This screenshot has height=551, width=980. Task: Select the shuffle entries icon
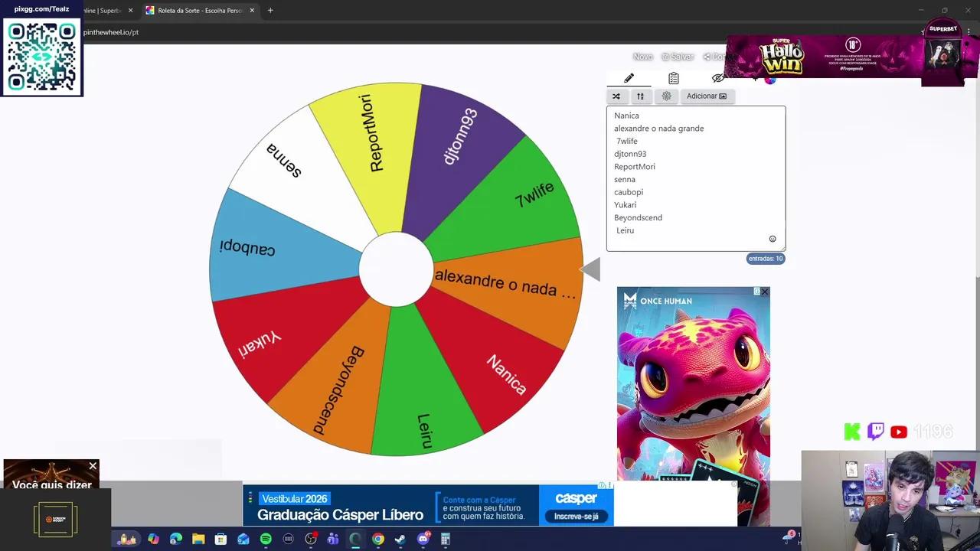(617, 96)
